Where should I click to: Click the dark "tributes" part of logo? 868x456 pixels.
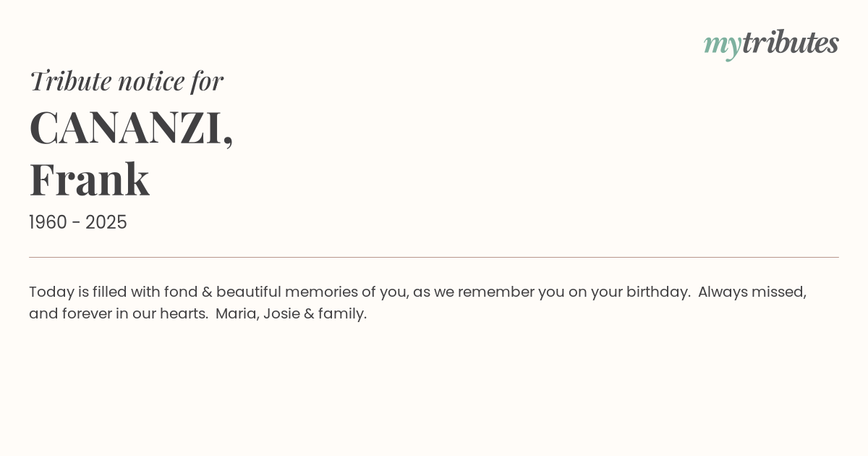[x=790, y=43]
